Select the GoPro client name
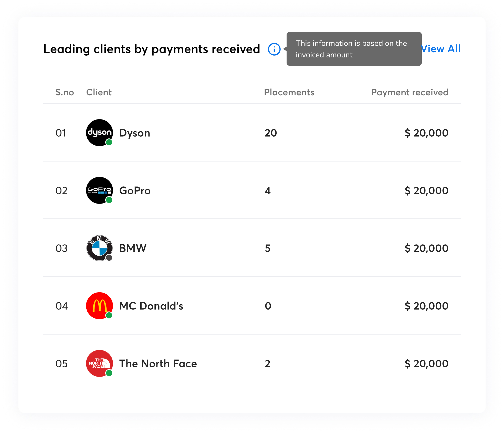The image size is (504, 433). 135,191
